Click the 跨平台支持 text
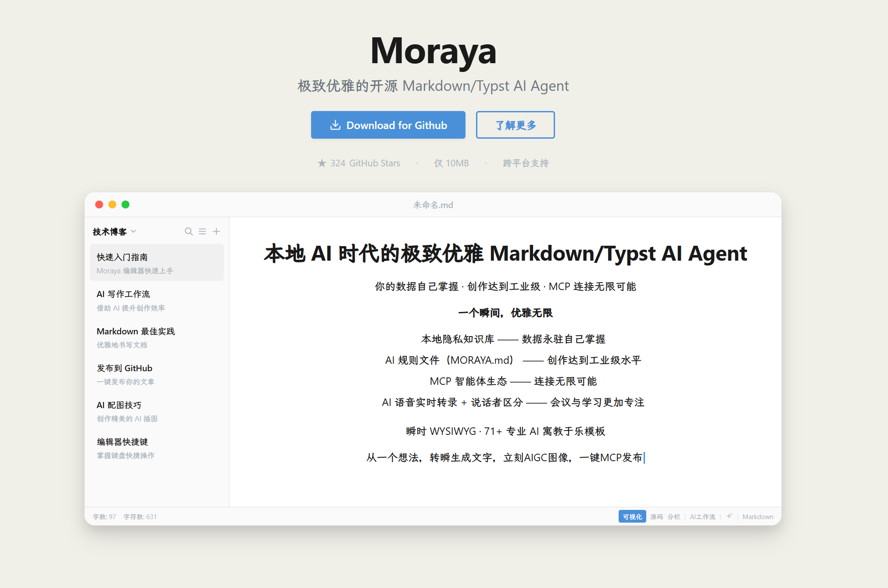 [x=526, y=163]
